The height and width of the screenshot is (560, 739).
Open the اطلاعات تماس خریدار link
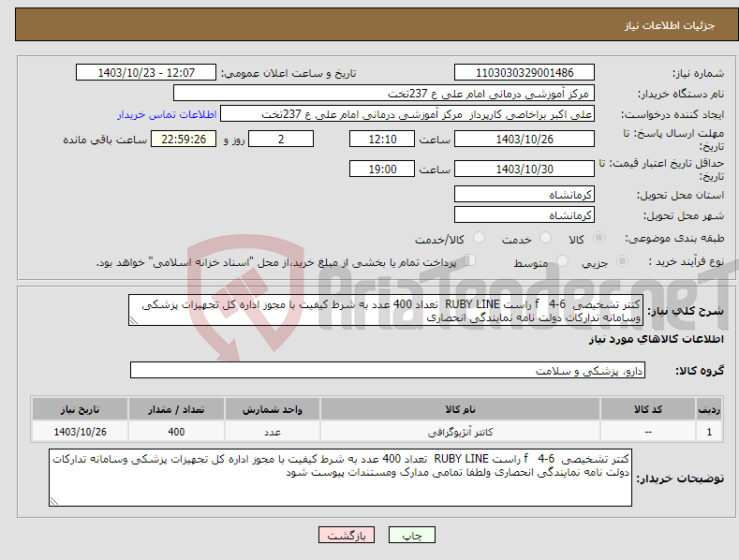pos(167,114)
